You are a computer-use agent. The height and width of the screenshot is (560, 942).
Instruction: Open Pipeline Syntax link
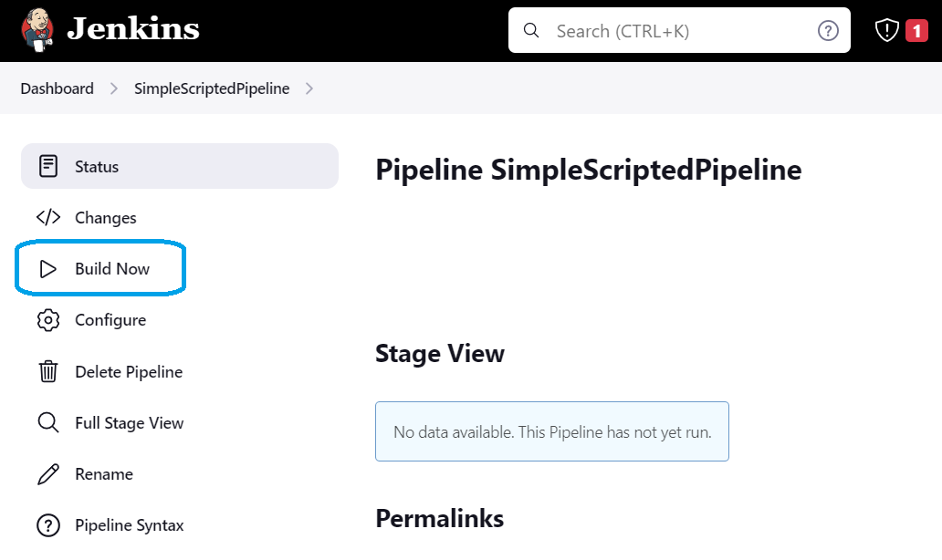pos(130,525)
